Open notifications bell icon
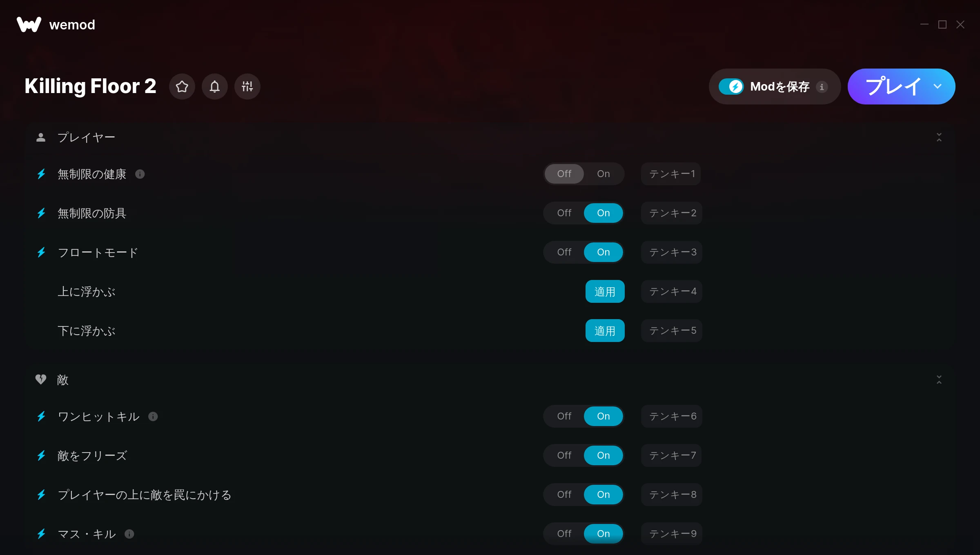The width and height of the screenshot is (980, 555). tap(215, 87)
